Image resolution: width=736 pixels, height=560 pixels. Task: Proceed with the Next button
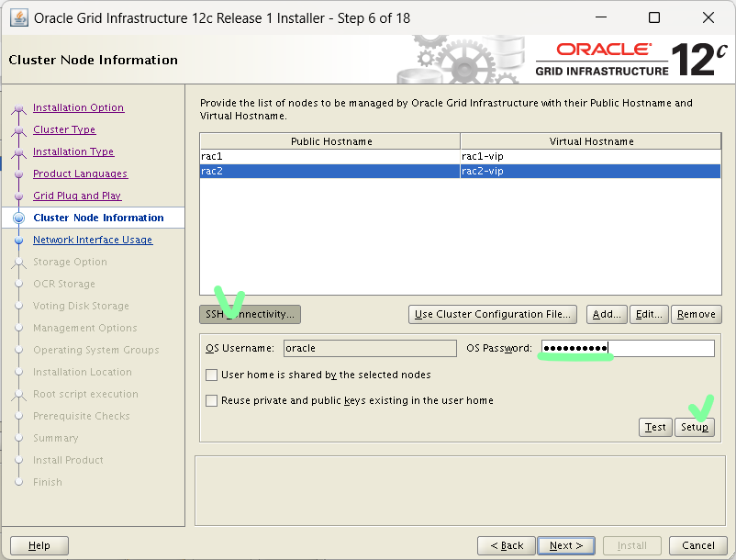pyautogui.click(x=566, y=545)
